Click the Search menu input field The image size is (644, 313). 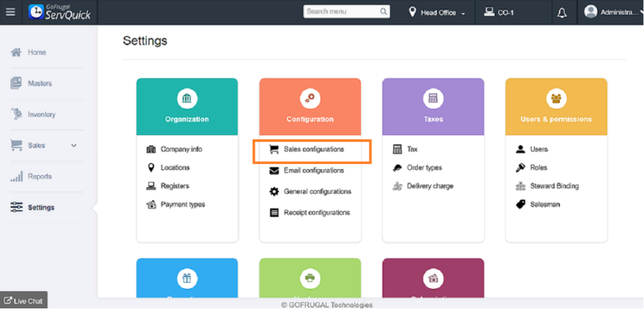point(341,11)
